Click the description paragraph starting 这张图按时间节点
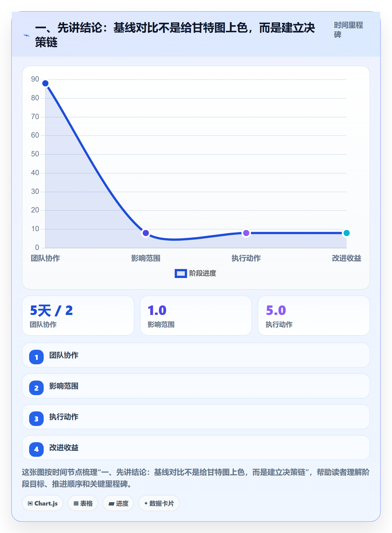Viewport: 392px width, 533px height. tap(196, 478)
